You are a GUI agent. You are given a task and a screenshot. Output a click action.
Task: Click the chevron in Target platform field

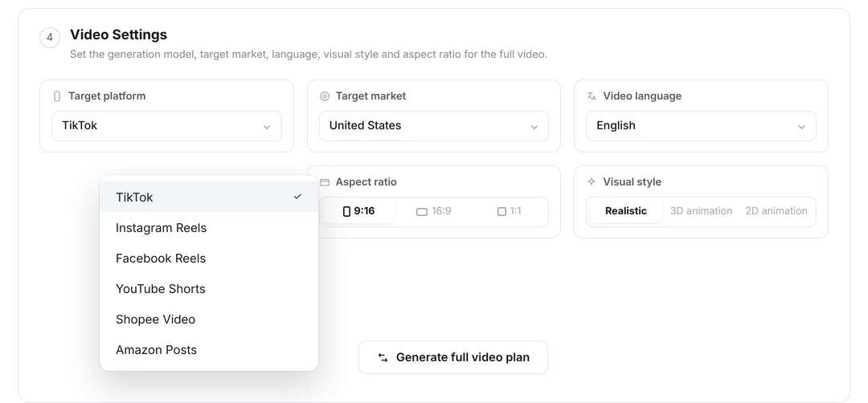click(267, 127)
